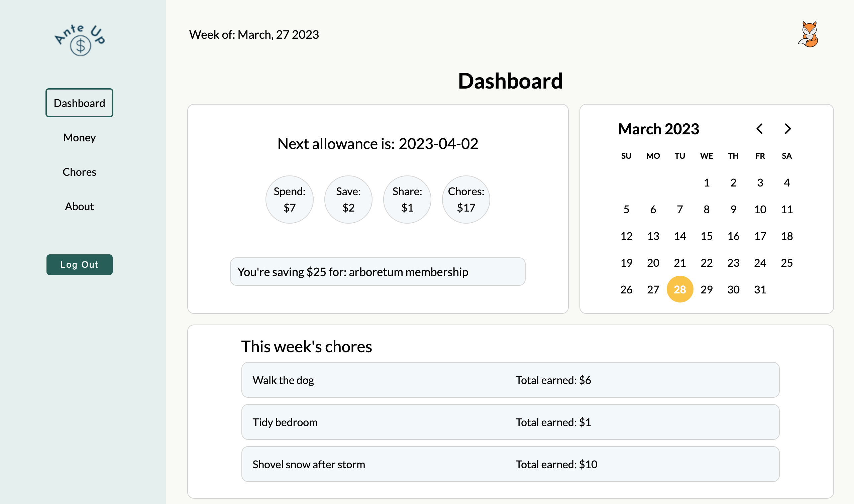Select March 26 date cell
854x504 pixels.
626,289
